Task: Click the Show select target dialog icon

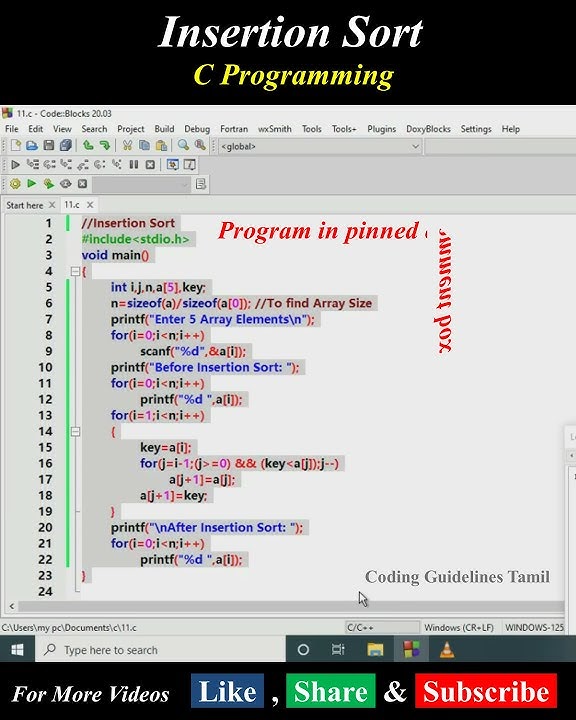Action: click(x=201, y=184)
